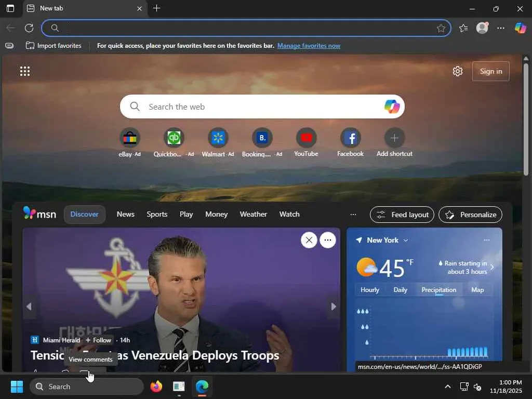Add this page to favorites star
532x399 pixels.
[441, 28]
